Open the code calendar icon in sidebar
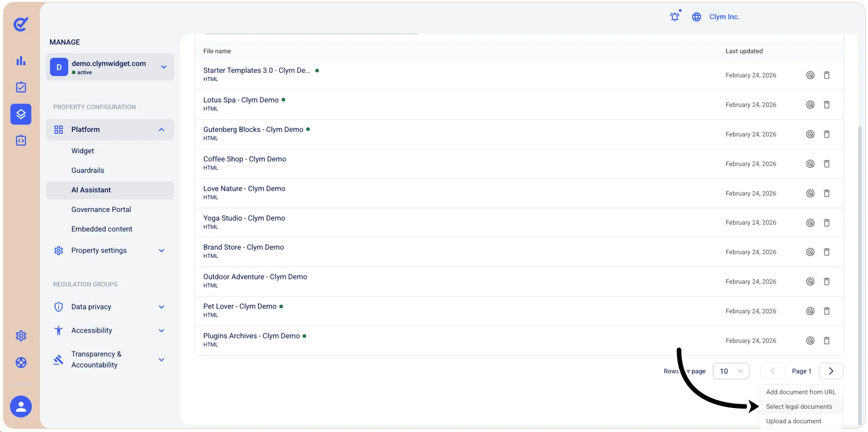The image size is (868, 432). (21, 141)
